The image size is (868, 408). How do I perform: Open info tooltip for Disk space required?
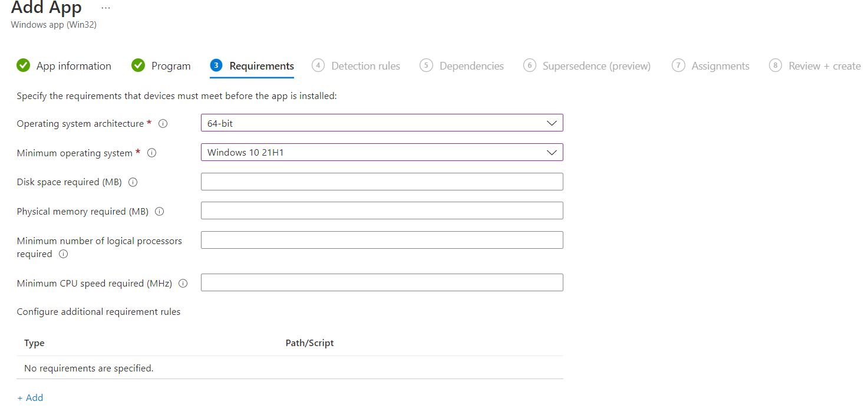click(133, 182)
